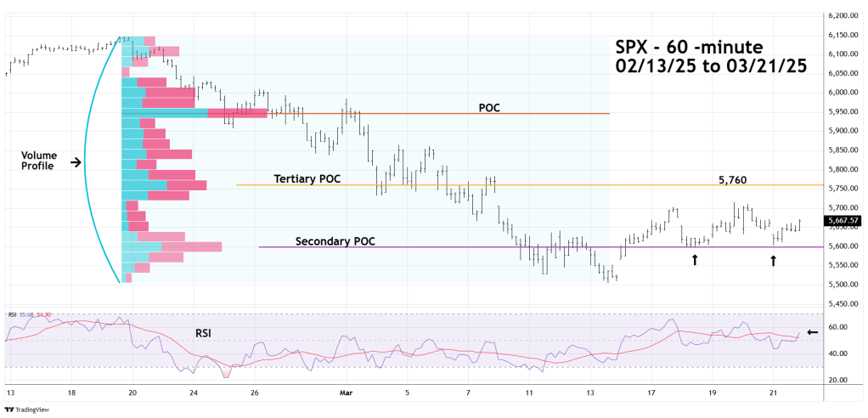Click the left up-arrow below Secondary POC line
The height and width of the screenshot is (418, 868).
(x=694, y=260)
